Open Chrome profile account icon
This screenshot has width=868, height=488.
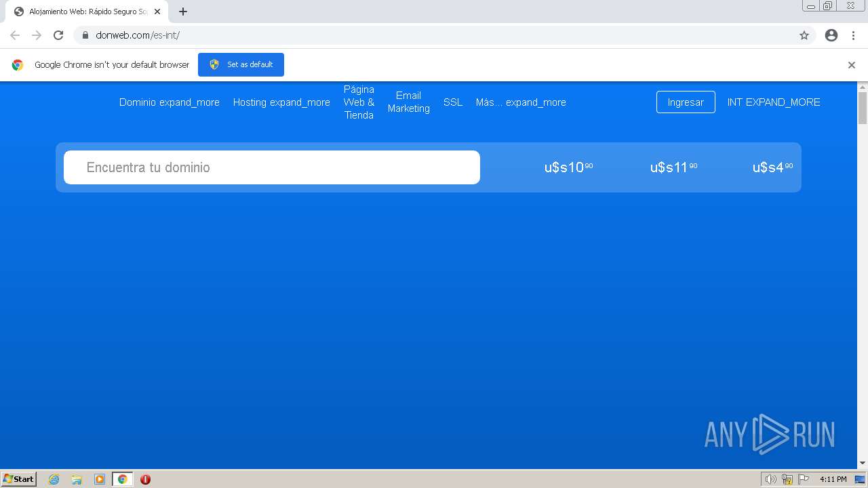[x=831, y=35]
